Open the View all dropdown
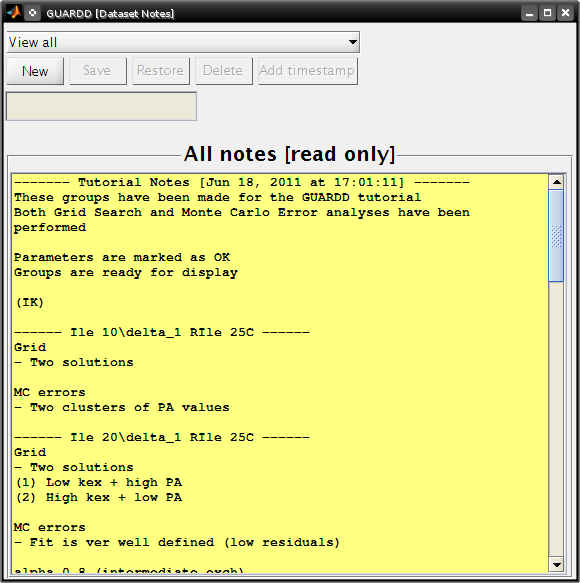This screenshot has height=583, width=580. pyautogui.click(x=183, y=42)
